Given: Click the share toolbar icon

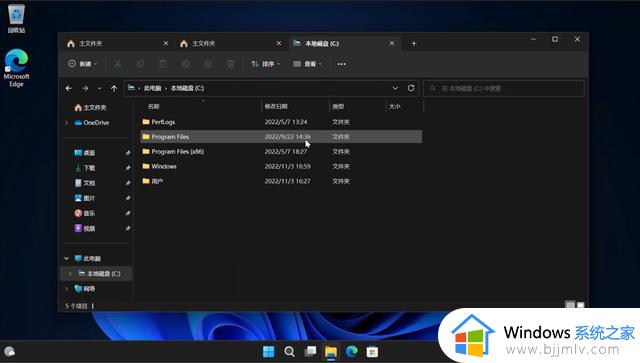Looking at the screenshot, I should click(x=208, y=64).
